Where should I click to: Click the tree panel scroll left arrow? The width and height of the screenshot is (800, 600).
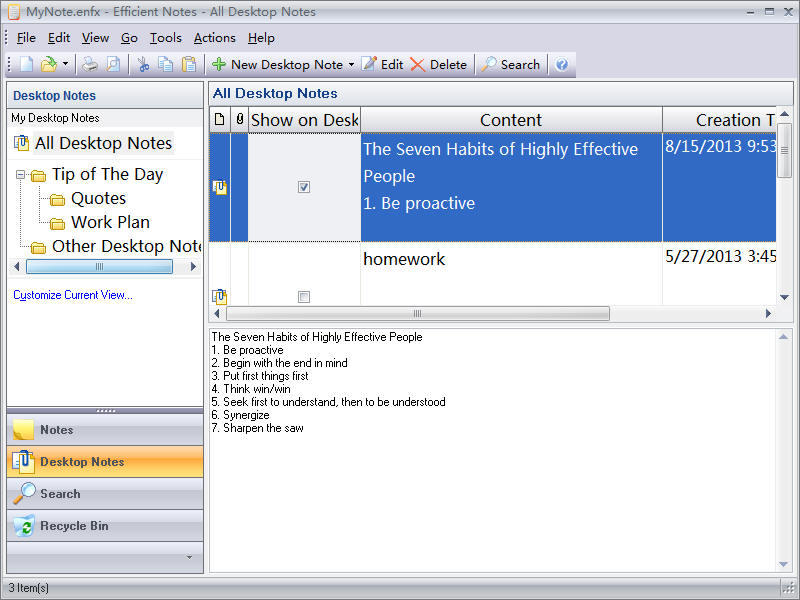click(x=16, y=266)
